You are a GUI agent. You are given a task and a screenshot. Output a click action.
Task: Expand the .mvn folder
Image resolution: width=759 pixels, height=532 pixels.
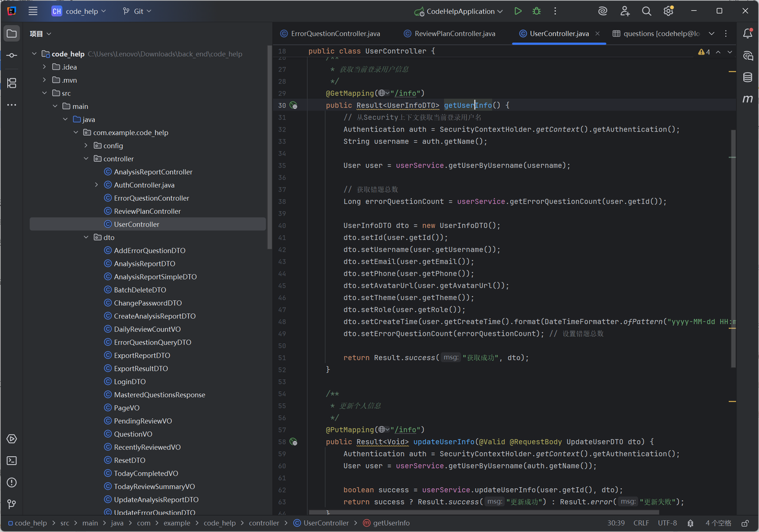pyautogui.click(x=44, y=80)
